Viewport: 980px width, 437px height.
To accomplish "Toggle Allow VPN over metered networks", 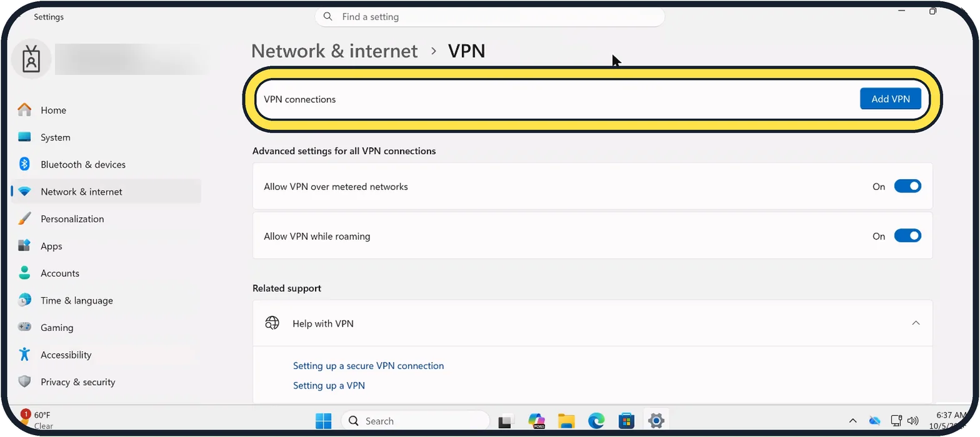I will point(907,186).
